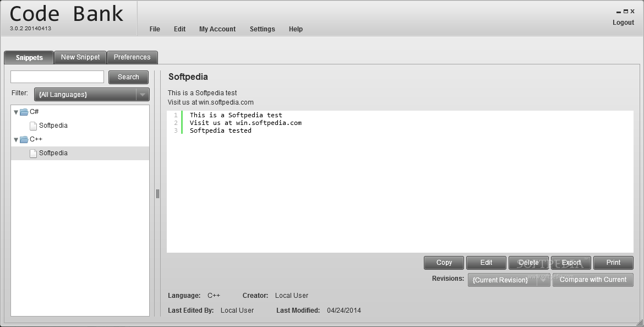Click the vertical panel splitter handle

coord(158,194)
